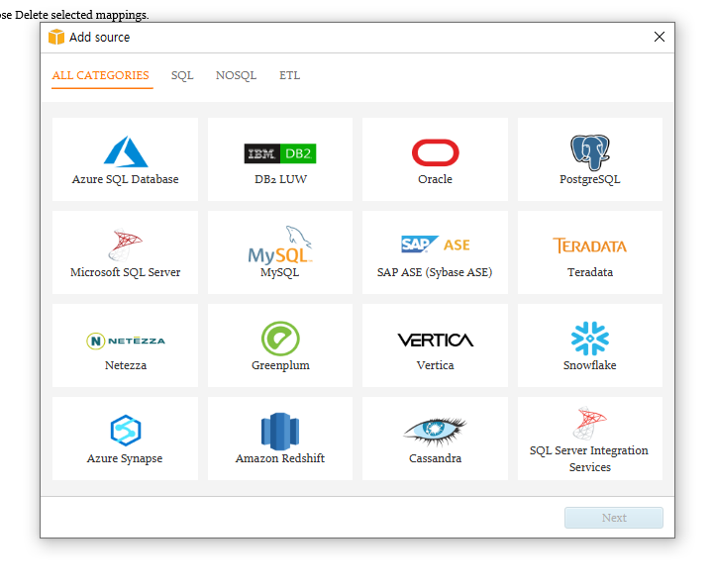
Task: Click the 'Vertica' text label
Action: (x=435, y=366)
